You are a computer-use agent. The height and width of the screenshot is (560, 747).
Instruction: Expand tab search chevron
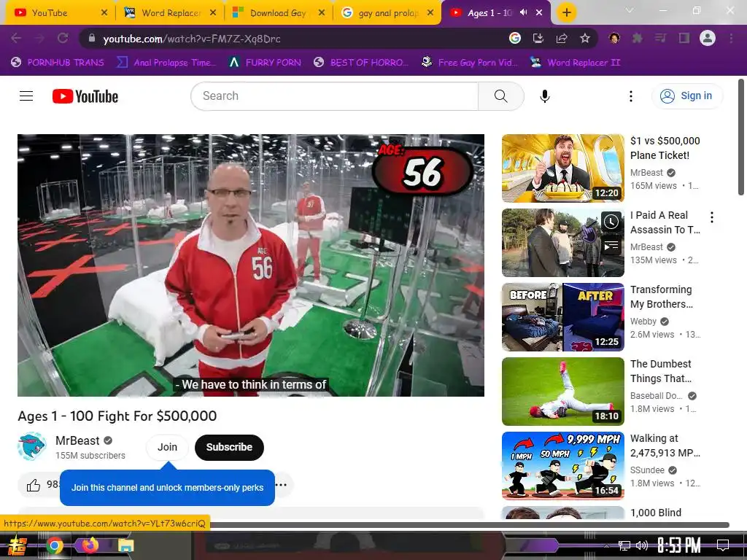630,10
